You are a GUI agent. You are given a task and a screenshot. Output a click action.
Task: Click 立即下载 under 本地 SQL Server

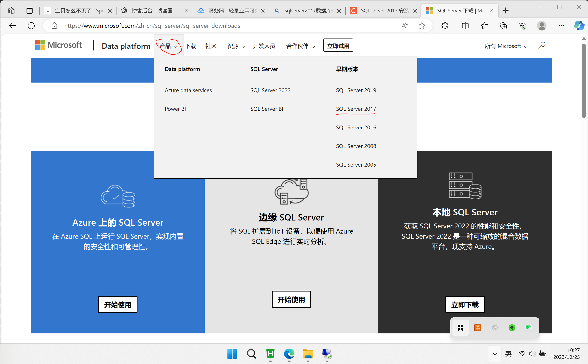click(465, 305)
